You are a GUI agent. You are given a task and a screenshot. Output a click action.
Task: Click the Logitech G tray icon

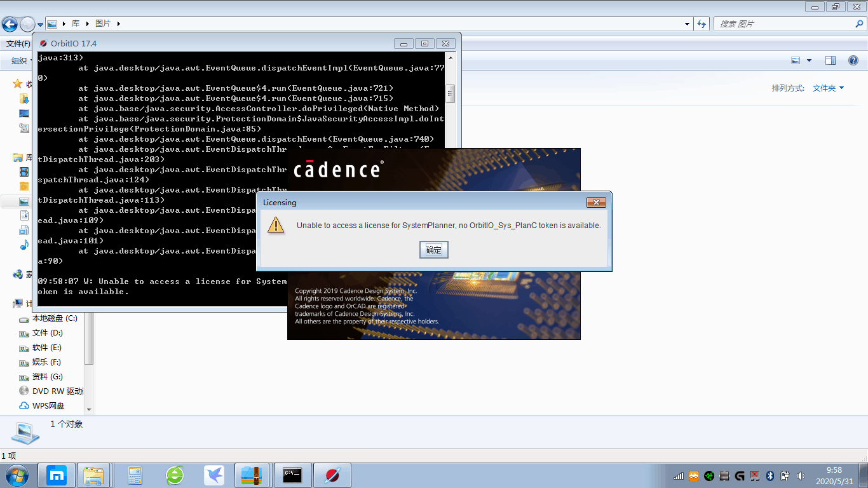coord(739,476)
